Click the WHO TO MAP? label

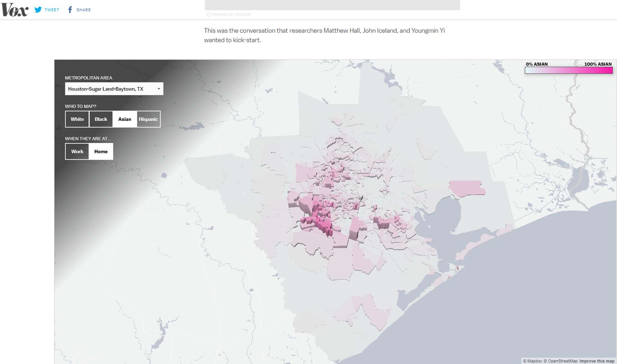pyautogui.click(x=80, y=106)
